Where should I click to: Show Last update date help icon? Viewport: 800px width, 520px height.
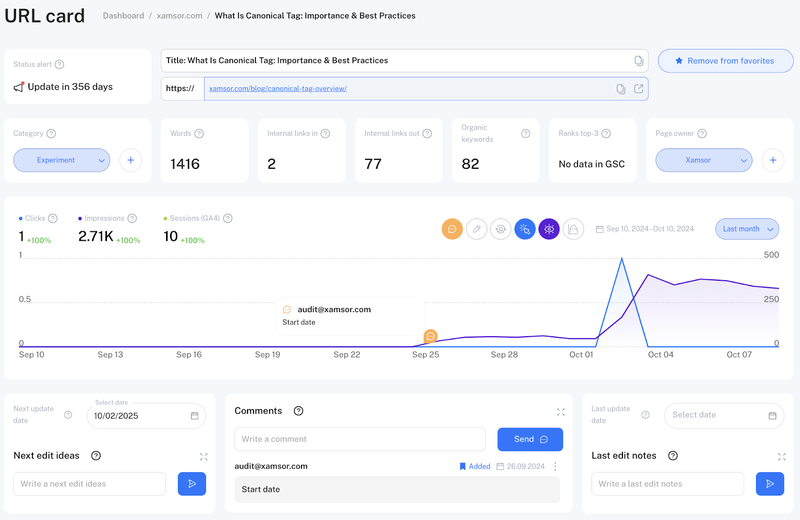645,415
